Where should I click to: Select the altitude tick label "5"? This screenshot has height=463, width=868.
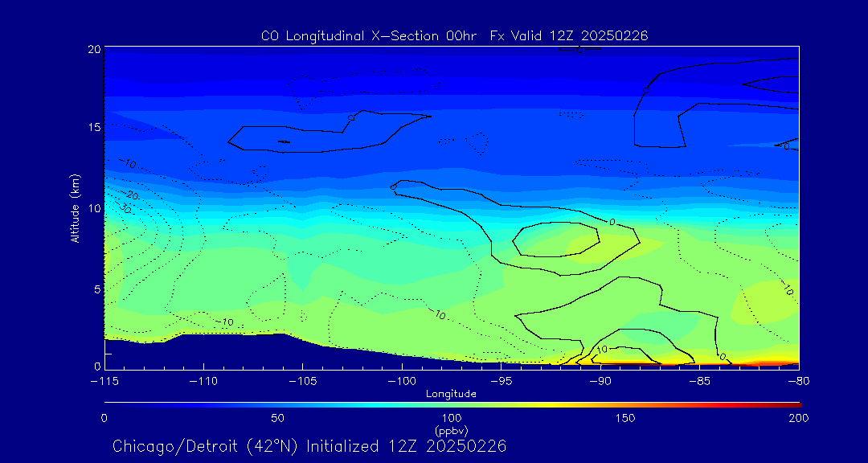[x=97, y=289]
